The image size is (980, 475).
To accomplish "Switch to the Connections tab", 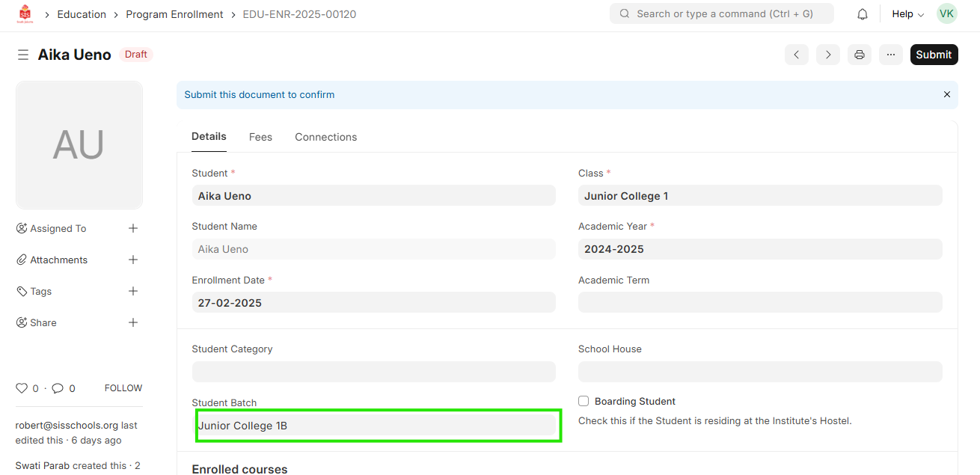I will (x=325, y=137).
